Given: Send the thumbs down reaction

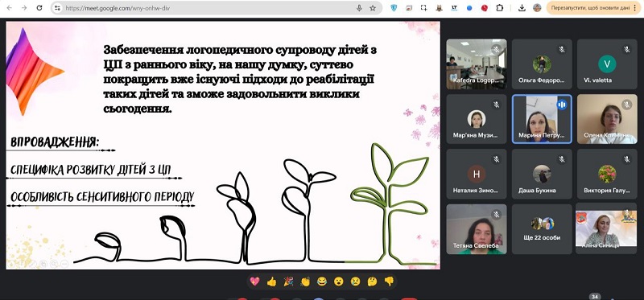Looking at the screenshot, I should pyautogui.click(x=389, y=282).
